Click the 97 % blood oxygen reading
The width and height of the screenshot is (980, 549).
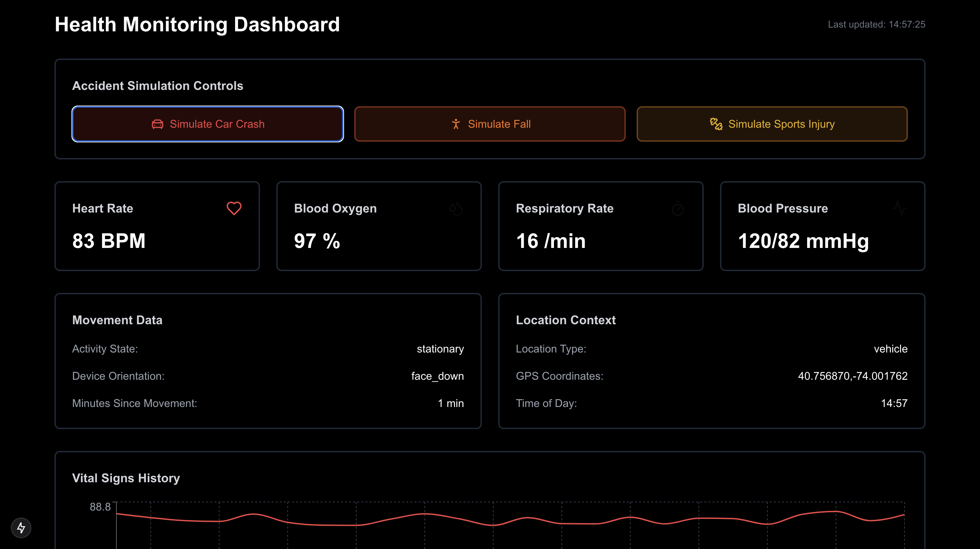pyautogui.click(x=317, y=241)
